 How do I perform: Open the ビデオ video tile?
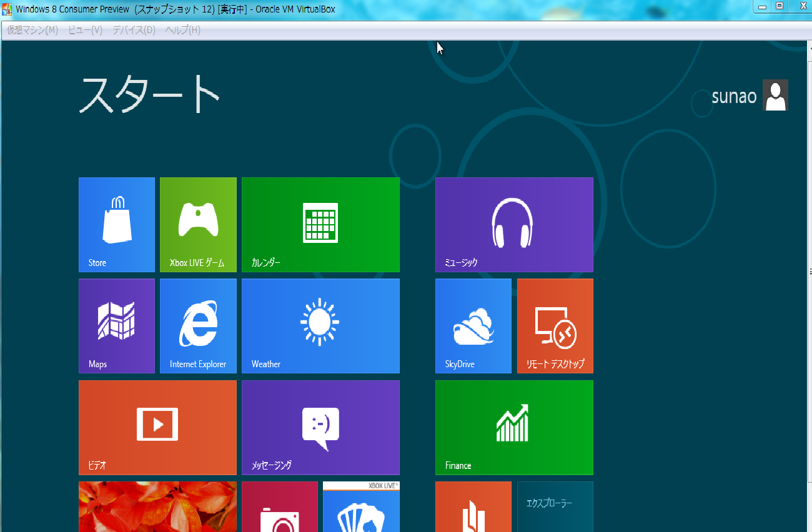(x=157, y=428)
